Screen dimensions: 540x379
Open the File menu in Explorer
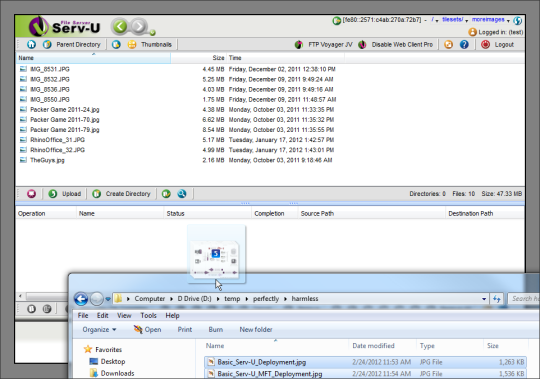83,316
